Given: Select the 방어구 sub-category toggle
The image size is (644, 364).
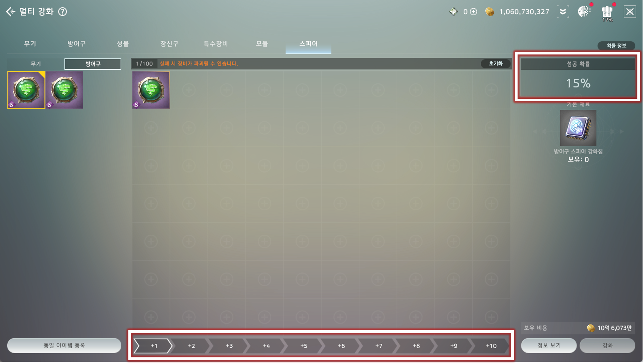Looking at the screenshot, I should click(x=93, y=64).
